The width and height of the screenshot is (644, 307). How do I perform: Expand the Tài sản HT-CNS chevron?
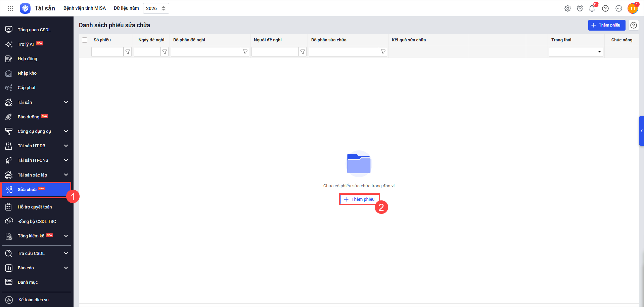pos(66,160)
